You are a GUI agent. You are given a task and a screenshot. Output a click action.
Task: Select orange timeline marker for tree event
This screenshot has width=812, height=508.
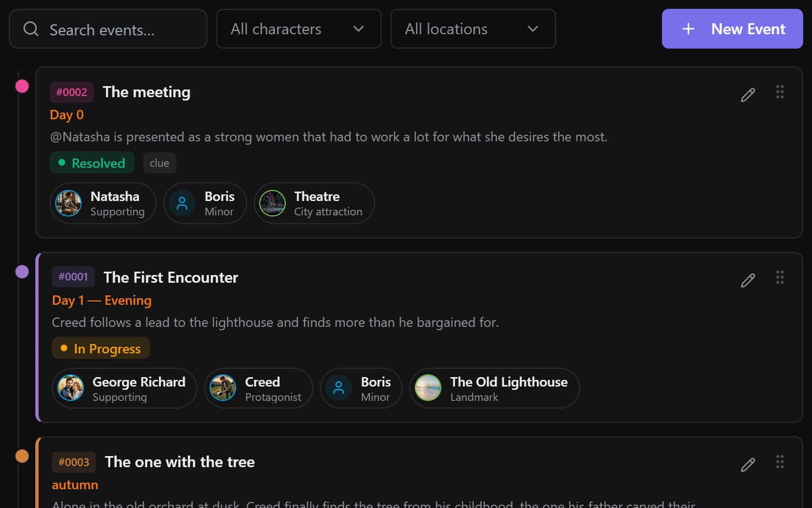[22, 456]
